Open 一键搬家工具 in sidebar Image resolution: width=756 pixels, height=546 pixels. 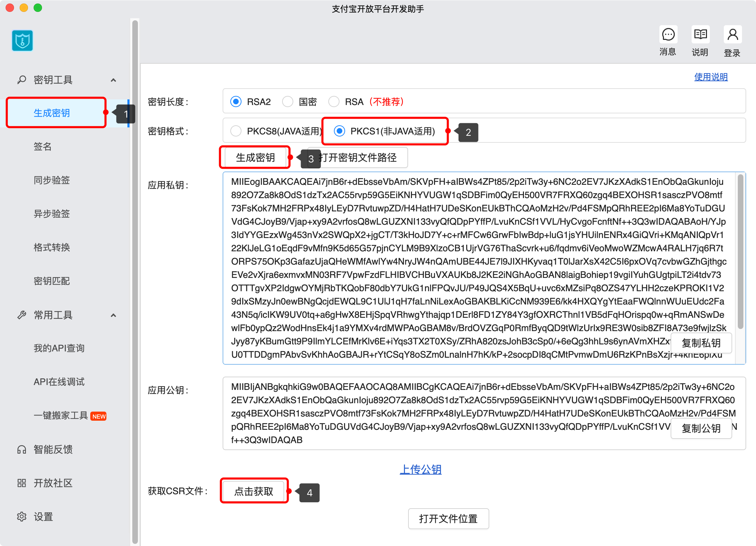pyautogui.click(x=61, y=415)
